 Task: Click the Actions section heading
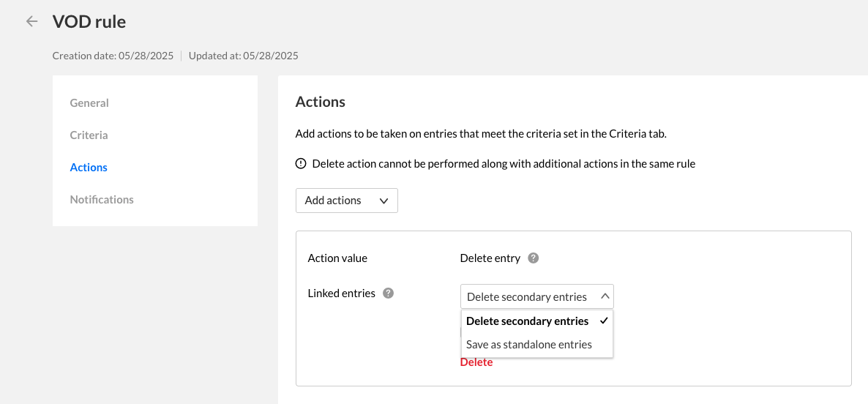[x=320, y=102]
